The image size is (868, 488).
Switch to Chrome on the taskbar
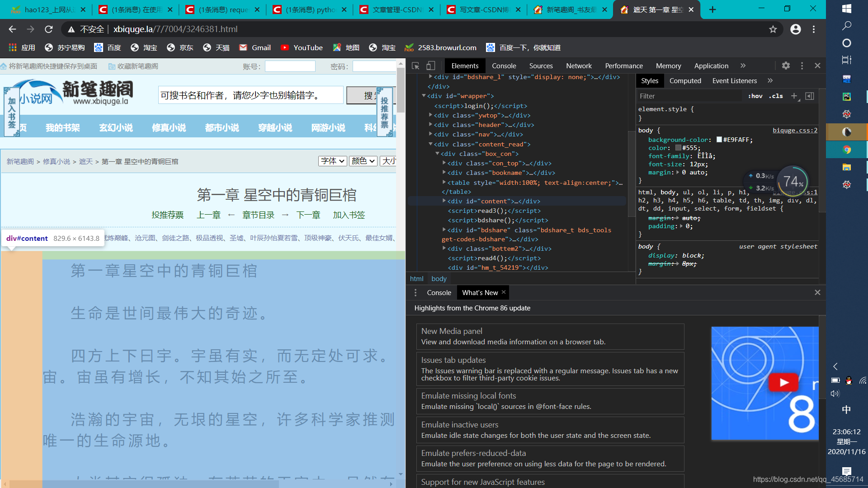847,150
